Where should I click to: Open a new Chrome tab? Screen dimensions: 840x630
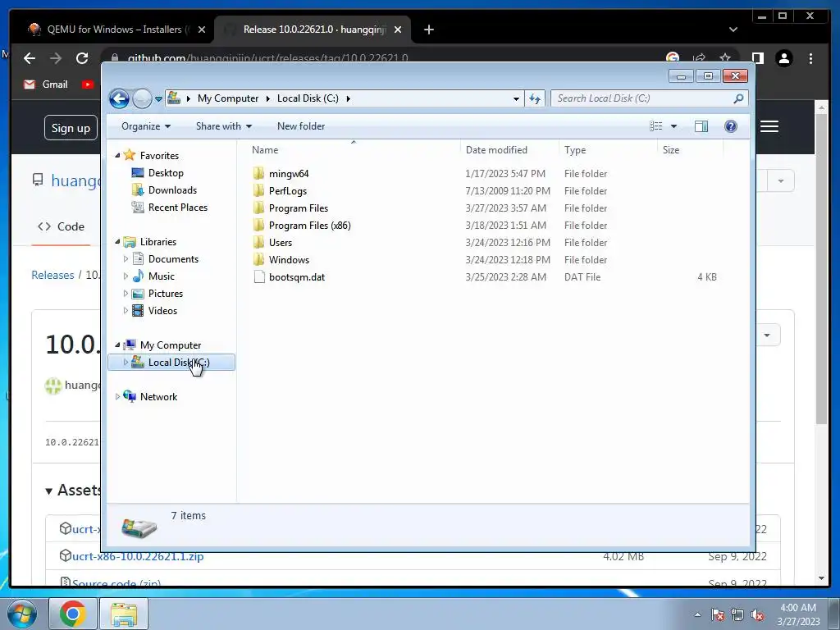pos(428,30)
